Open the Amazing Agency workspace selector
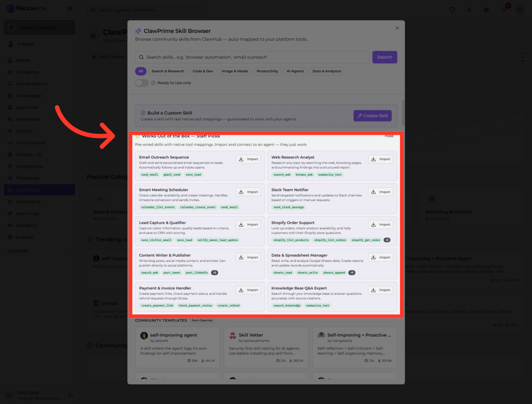 [x=39, y=27]
